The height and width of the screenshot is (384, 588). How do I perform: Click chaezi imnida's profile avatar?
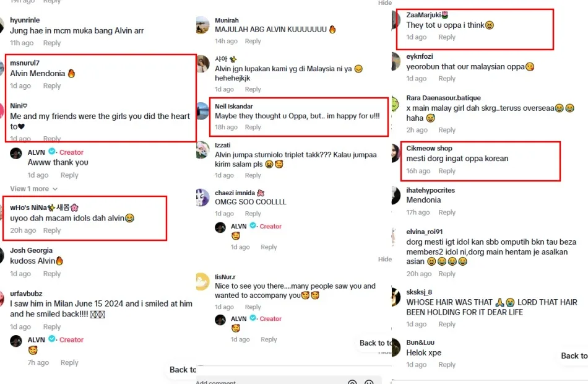click(x=203, y=198)
